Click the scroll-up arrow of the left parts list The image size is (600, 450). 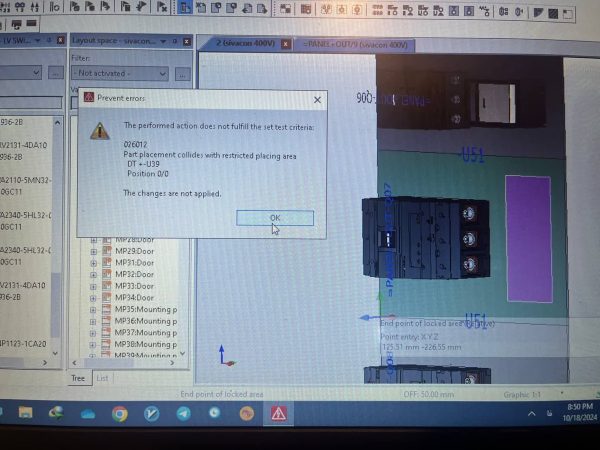coord(57,122)
